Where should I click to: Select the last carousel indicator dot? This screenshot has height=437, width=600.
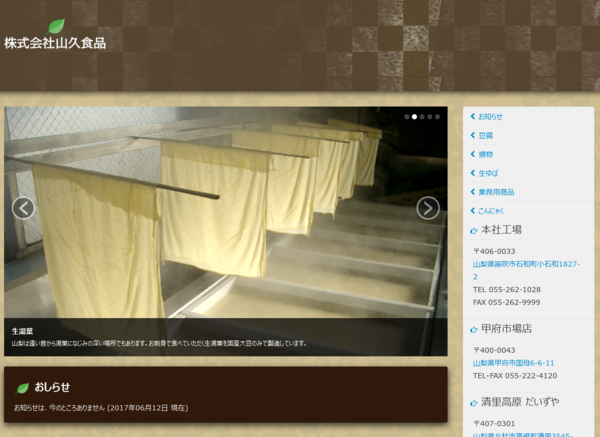(437, 117)
